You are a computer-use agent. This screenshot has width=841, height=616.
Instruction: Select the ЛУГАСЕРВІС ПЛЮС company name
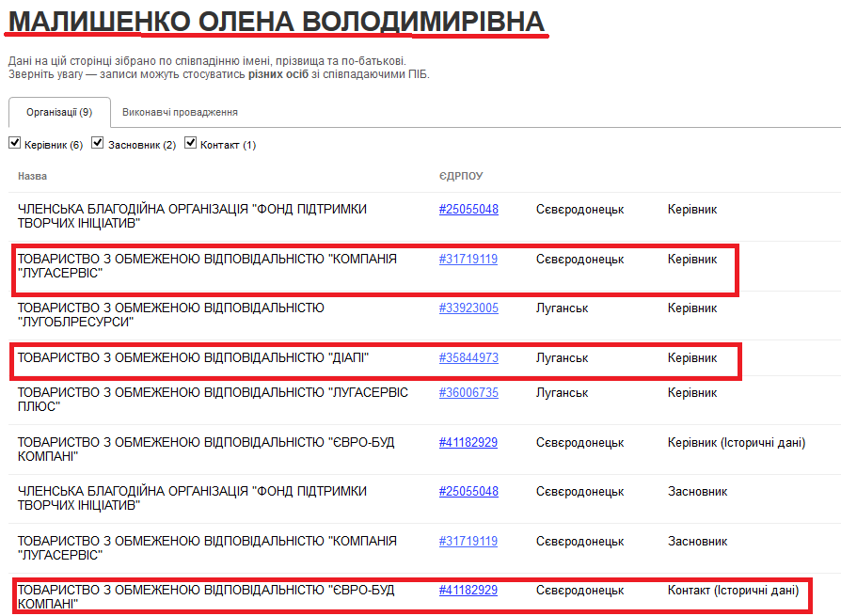(213, 399)
